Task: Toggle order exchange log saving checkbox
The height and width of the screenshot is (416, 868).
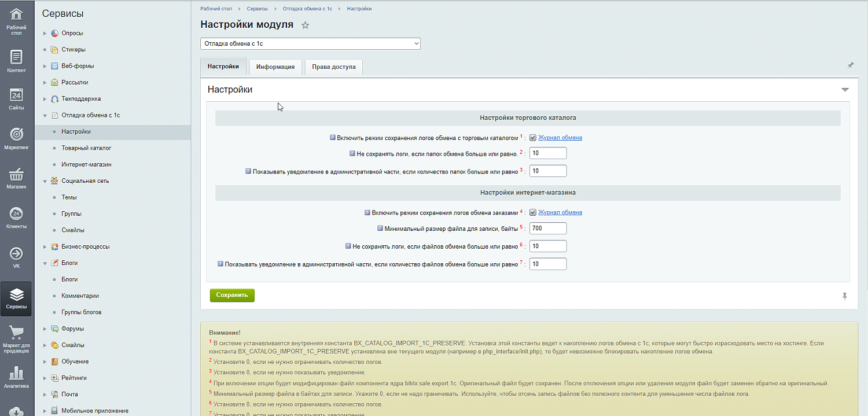Action: pyautogui.click(x=533, y=212)
